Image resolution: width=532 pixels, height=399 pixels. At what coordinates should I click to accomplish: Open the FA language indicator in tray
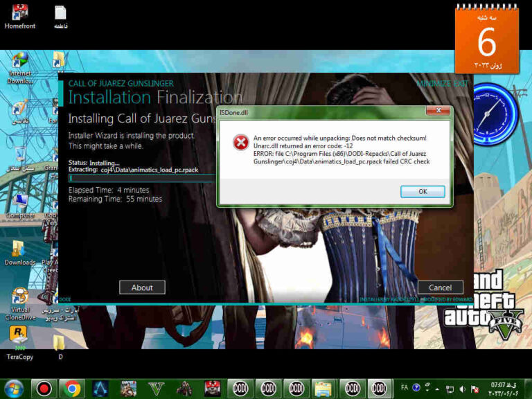point(405,388)
